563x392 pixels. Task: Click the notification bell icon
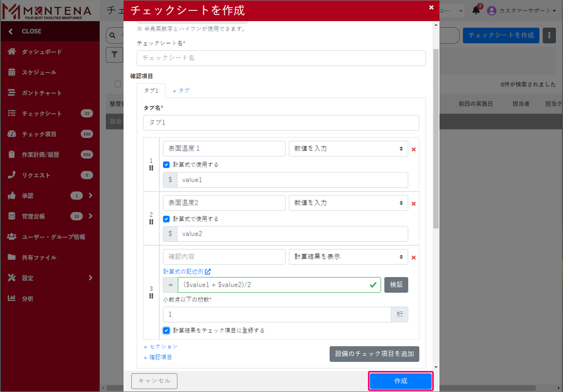tap(476, 11)
